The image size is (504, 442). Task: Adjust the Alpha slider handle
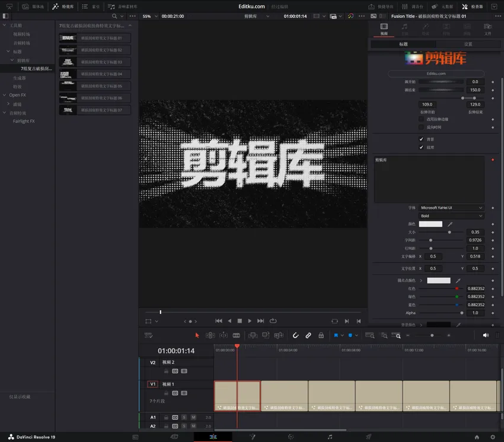461,313
